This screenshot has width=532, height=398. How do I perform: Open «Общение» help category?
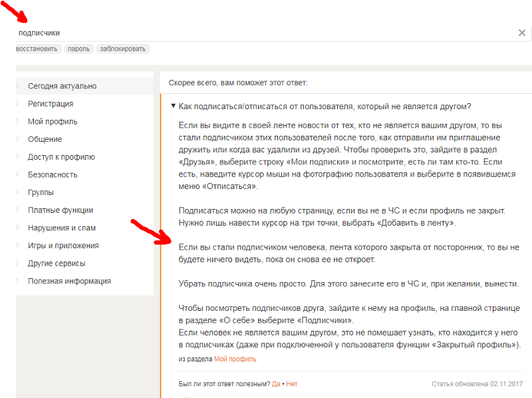[x=84, y=139]
